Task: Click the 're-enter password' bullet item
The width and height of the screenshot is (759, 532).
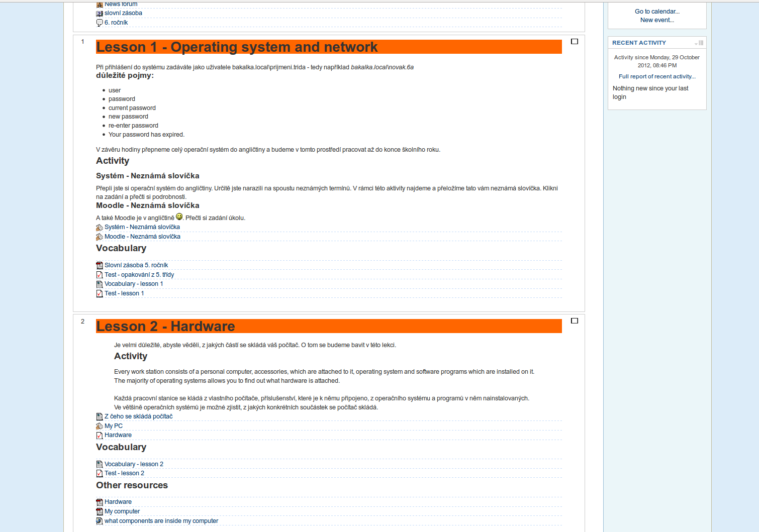Action: [133, 126]
